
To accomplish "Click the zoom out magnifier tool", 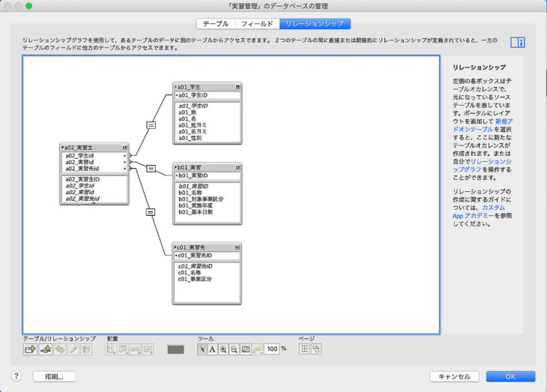I will 235,349.
